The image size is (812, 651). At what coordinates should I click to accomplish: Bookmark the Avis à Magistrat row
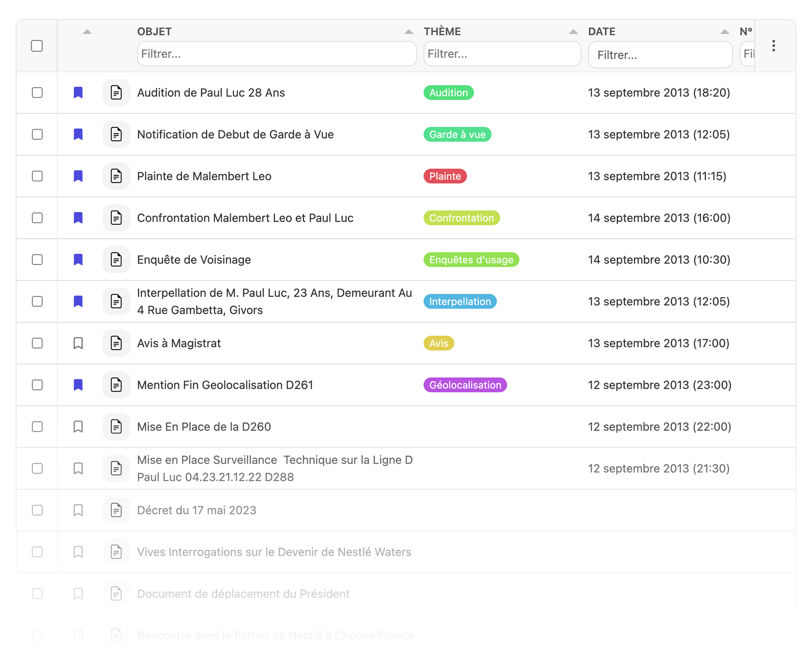pyautogui.click(x=78, y=343)
